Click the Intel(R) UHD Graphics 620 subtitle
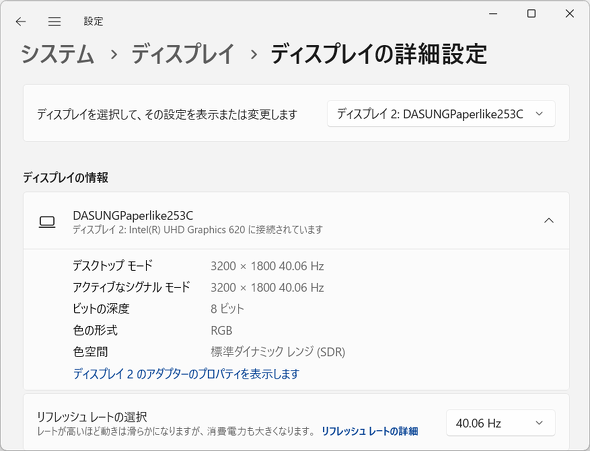The width and height of the screenshot is (590, 451). (x=198, y=229)
